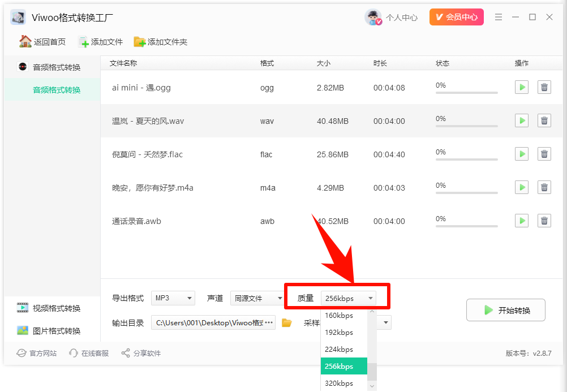
Task: Click version label v2.8.7
Action: pos(529,354)
